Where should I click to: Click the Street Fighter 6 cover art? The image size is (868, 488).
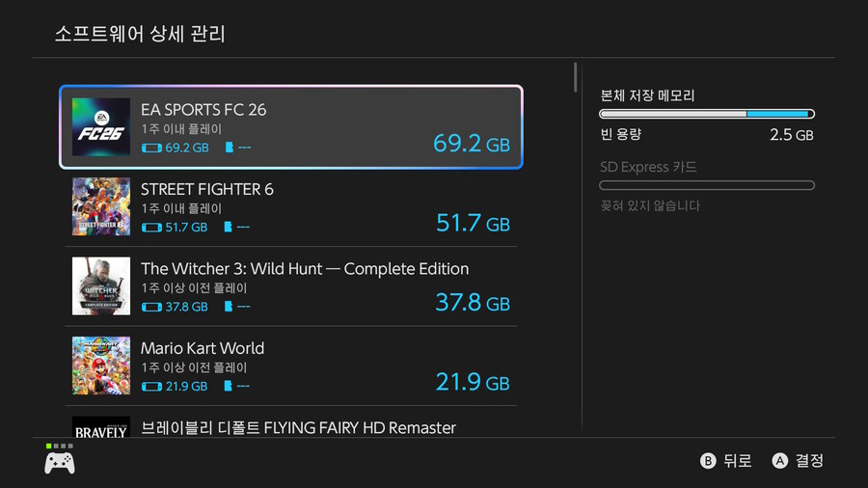(101, 206)
